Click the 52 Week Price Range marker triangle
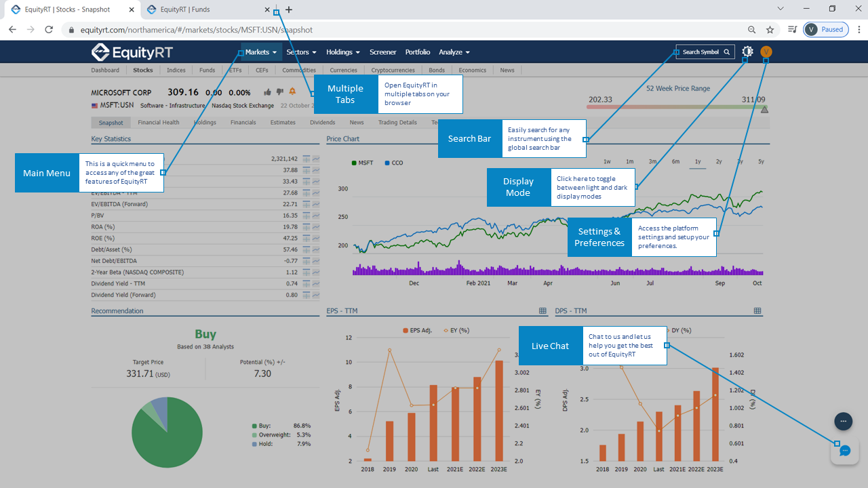This screenshot has width=868, height=488. pos(764,109)
